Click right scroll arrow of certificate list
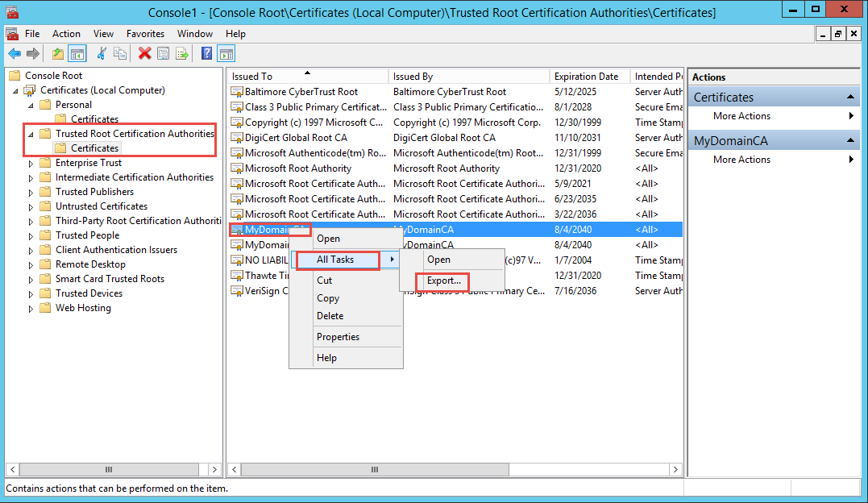 675,469
